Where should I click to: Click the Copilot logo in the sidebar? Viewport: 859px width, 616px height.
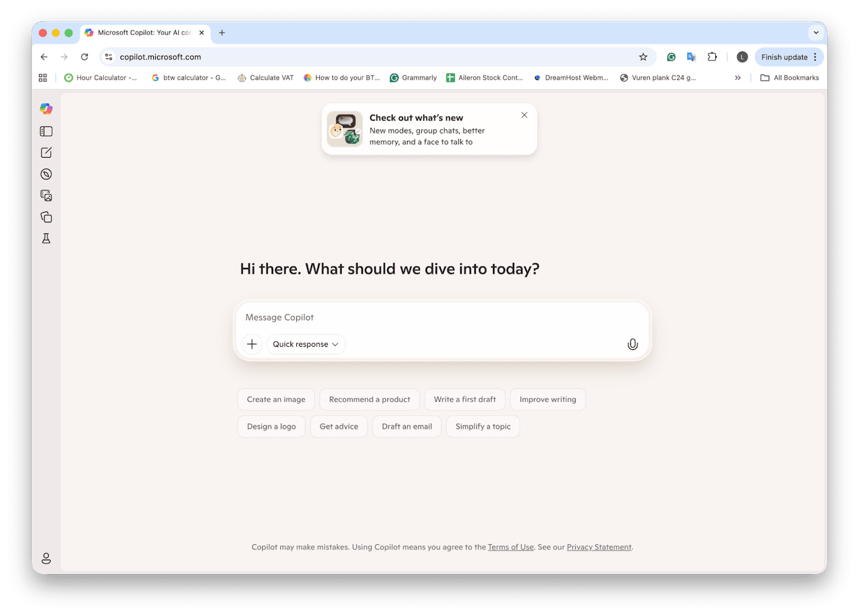(46, 109)
